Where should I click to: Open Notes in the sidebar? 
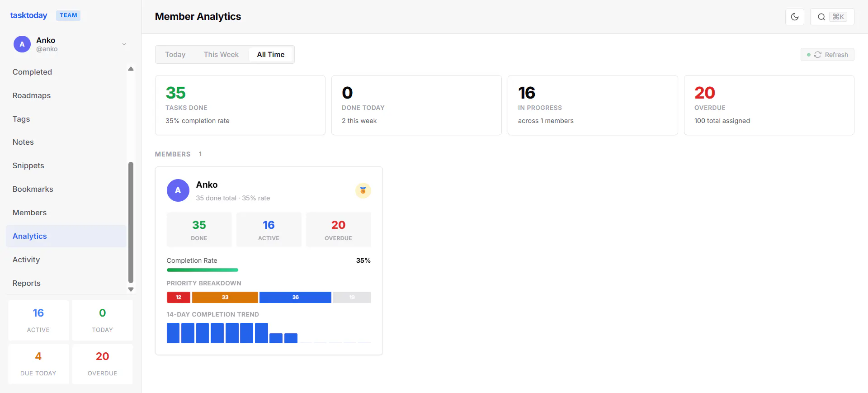click(x=66, y=142)
